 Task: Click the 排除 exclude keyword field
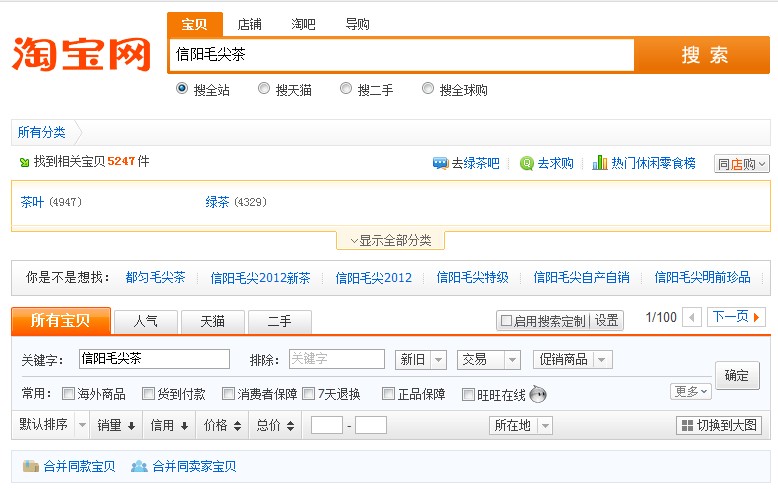click(337, 359)
